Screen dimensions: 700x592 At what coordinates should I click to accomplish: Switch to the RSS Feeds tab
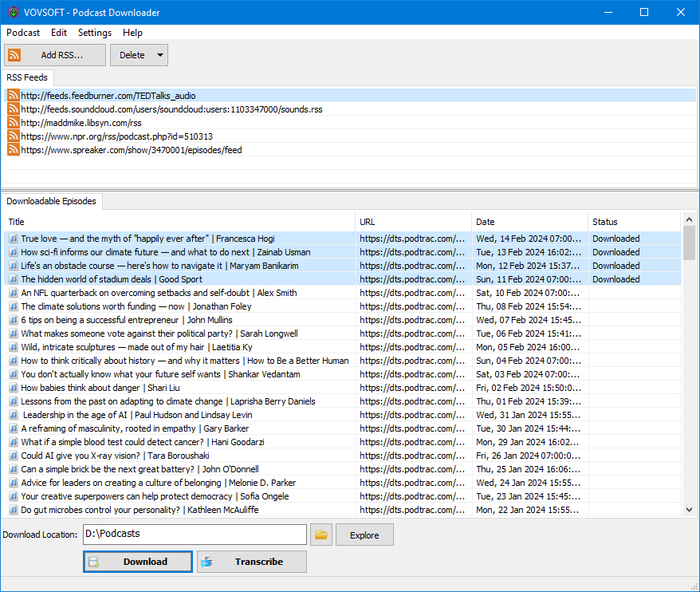(x=27, y=77)
